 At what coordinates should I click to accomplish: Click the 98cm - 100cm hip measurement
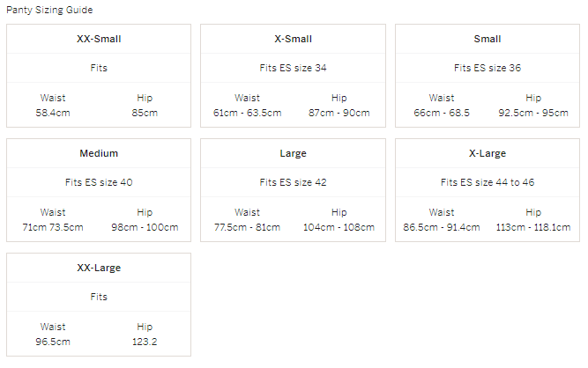tap(145, 227)
